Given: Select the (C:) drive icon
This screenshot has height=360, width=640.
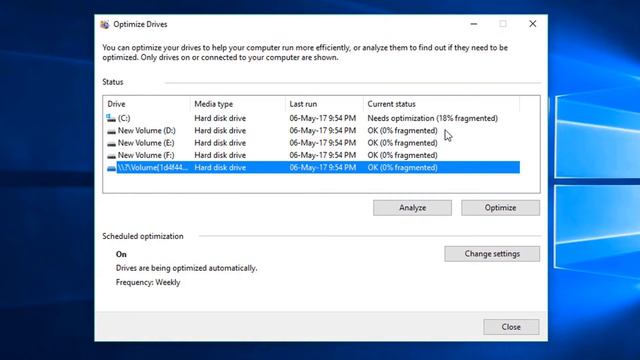Looking at the screenshot, I should 111,118.
